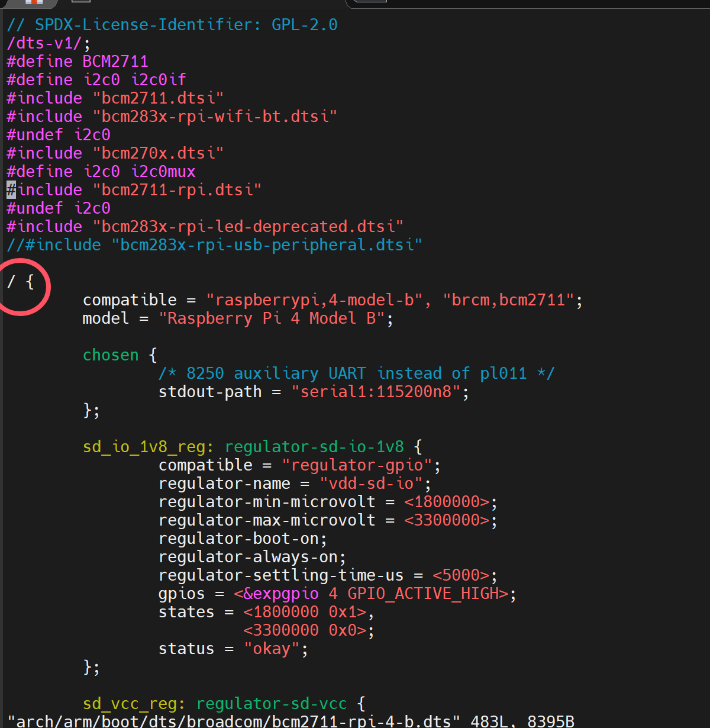Click the file path in the vim status line
Viewport: 710px width, 728px height.
click(x=234, y=721)
